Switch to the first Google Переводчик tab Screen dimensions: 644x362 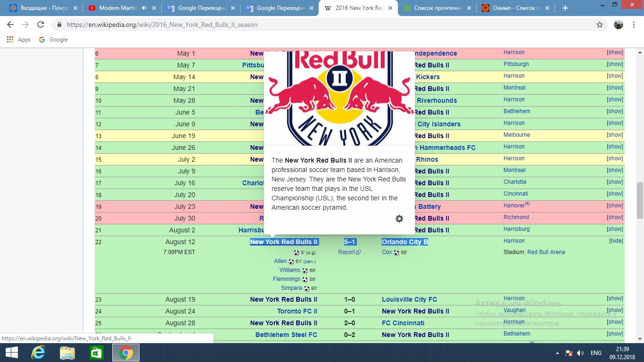(200, 8)
